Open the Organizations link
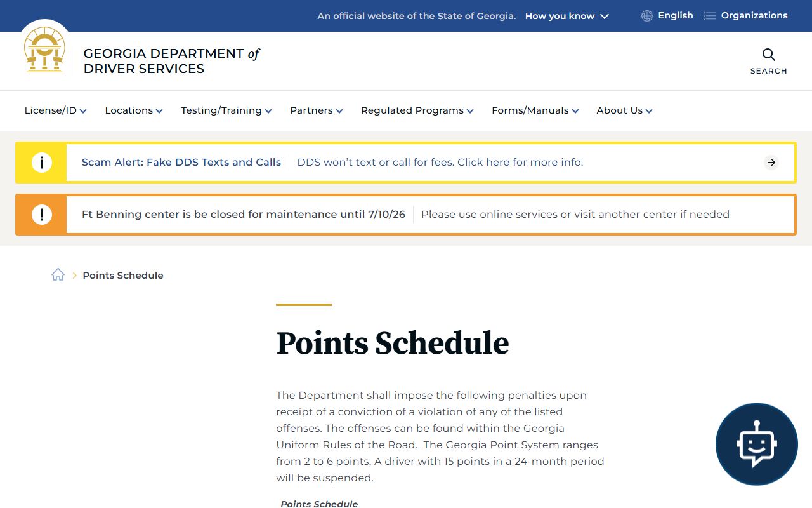 754,15
